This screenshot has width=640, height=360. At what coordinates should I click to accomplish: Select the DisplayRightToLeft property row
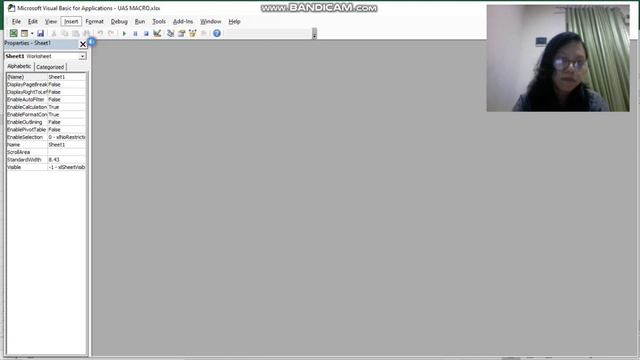(x=46, y=92)
